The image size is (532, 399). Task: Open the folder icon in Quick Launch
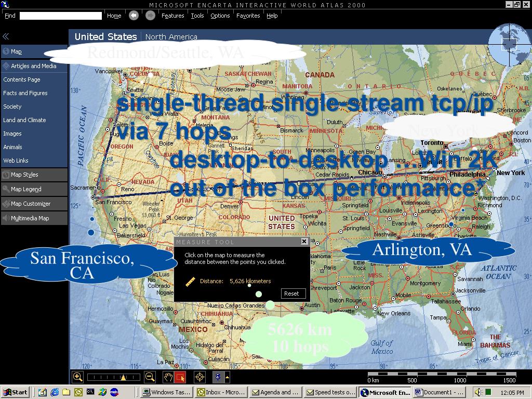[66, 393]
